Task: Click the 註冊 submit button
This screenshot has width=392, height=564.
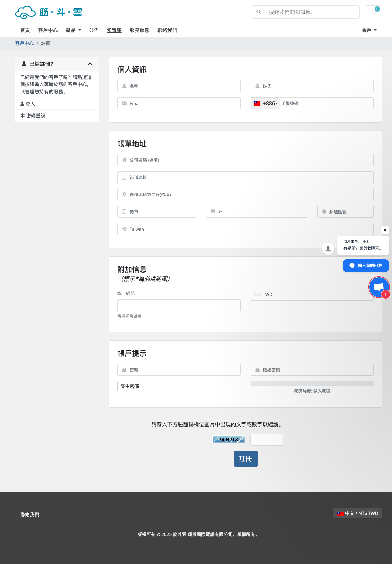Action: 245,459
